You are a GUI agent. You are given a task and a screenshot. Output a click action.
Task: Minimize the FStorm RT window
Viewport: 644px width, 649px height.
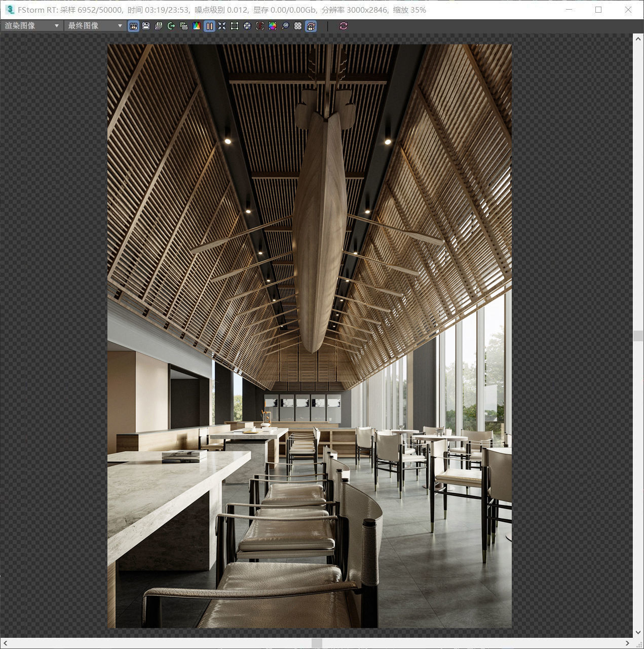569,10
